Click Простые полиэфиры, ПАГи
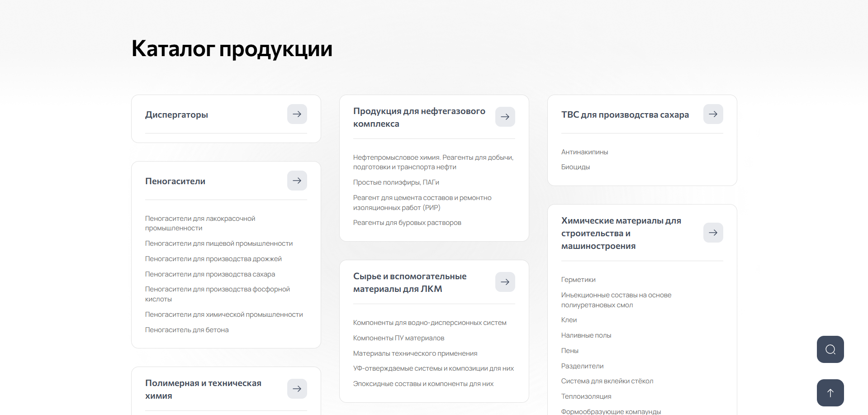868x415 pixels. (396, 182)
